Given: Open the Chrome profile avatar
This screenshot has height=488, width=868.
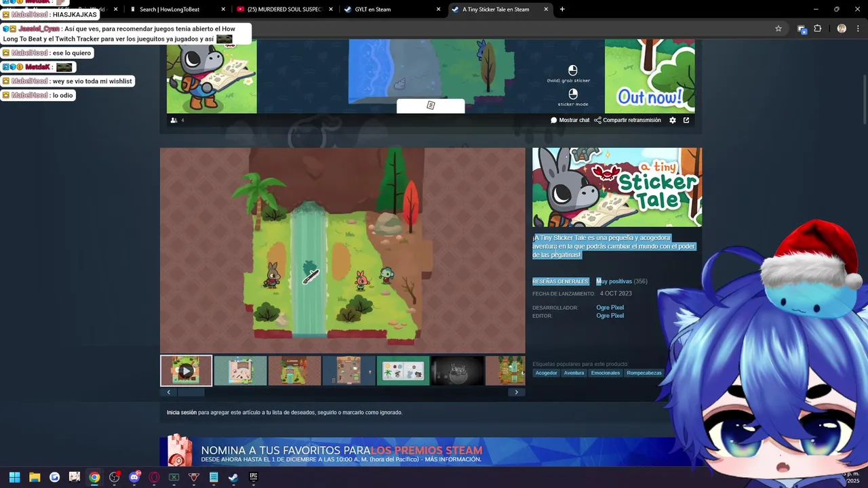Looking at the screenshot, I should coord(842,28).
